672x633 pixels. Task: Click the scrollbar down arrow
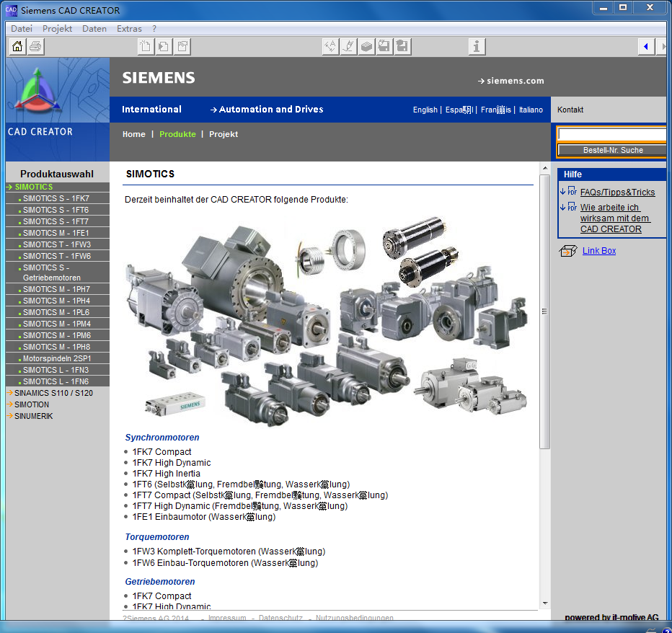point(544,603)
